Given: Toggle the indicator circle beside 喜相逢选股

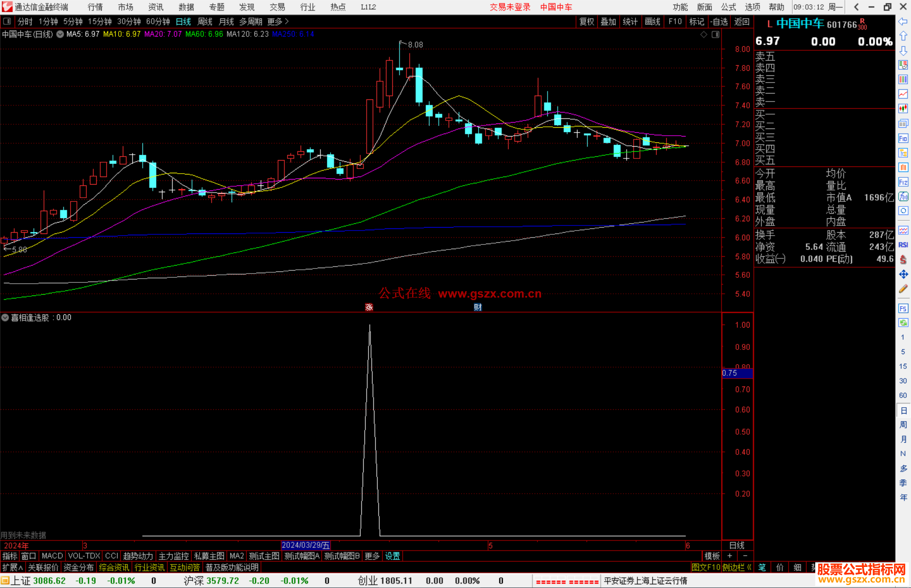Looking at the screenshot, I should click(x=5, y=317).
